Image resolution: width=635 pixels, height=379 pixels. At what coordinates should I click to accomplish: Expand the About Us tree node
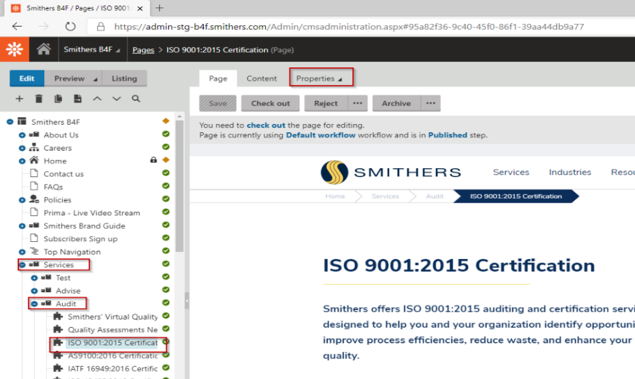22,135
